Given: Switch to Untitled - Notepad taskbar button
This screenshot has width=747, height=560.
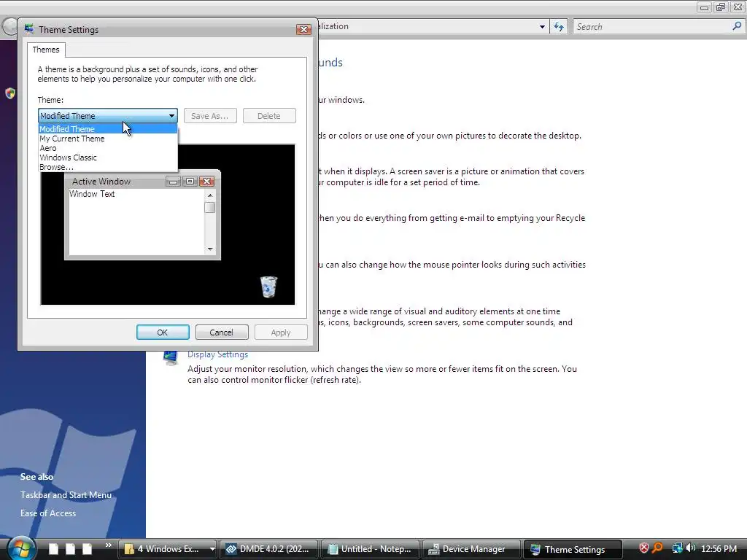Looking at the screenshot, I should (371, 549).
